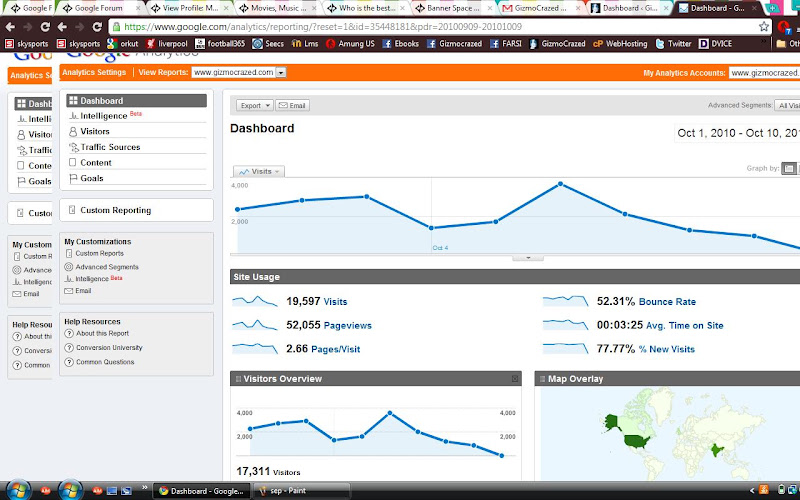Select the Goals flag icon

pos(73,178)
